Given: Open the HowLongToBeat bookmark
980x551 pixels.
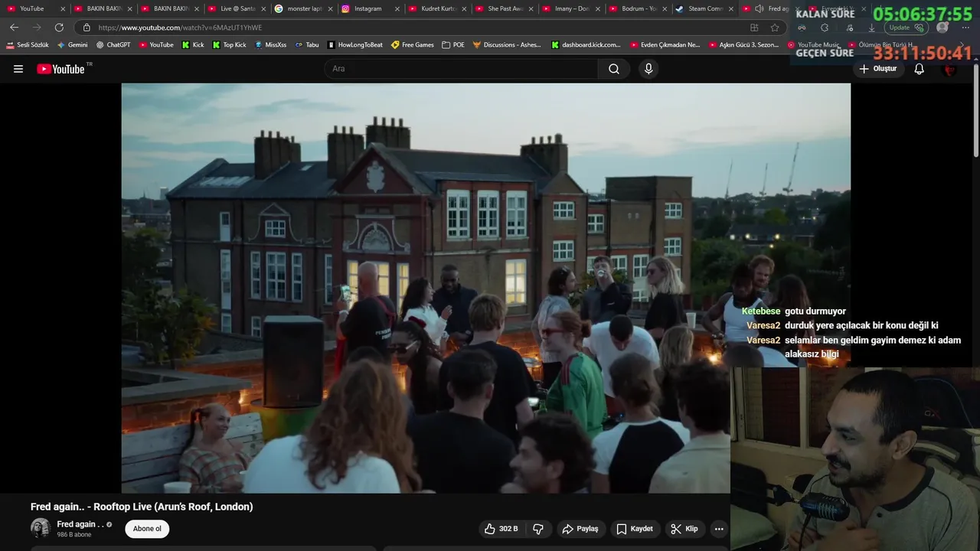Looking at the screenshot, I should [x=354, y=45].
